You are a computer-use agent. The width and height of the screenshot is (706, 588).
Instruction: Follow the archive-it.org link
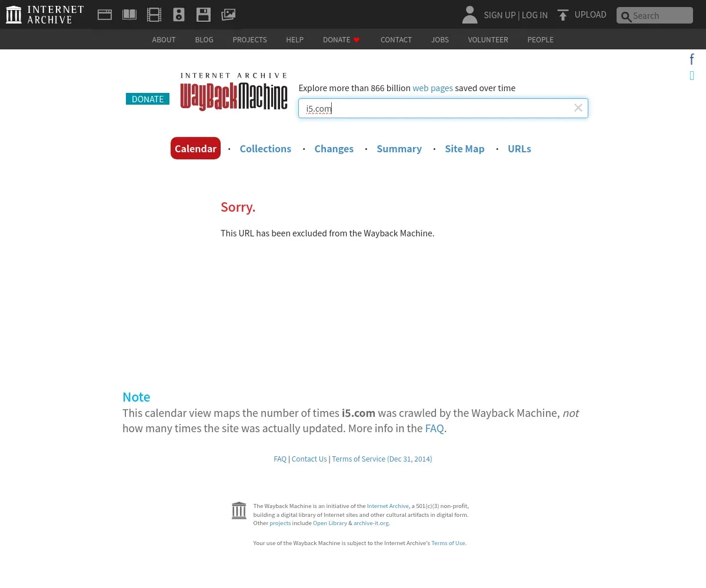pos(371,523)
